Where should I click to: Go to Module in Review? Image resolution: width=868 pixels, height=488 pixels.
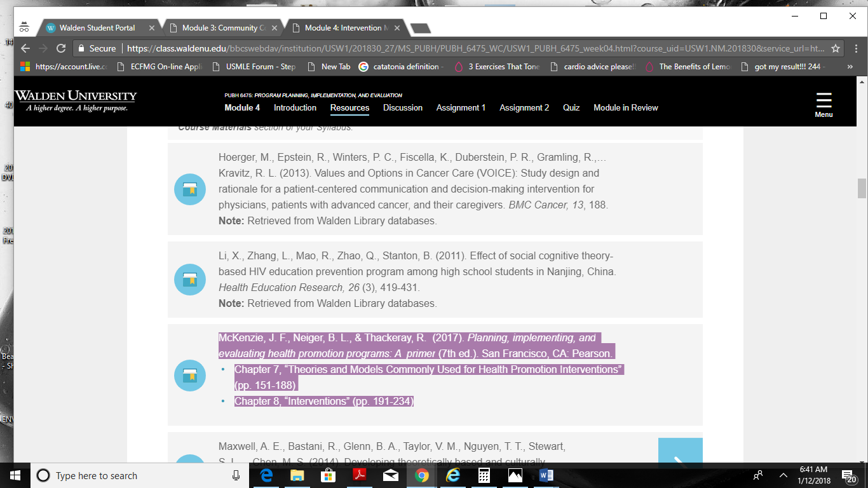click(x=626, y=107)
